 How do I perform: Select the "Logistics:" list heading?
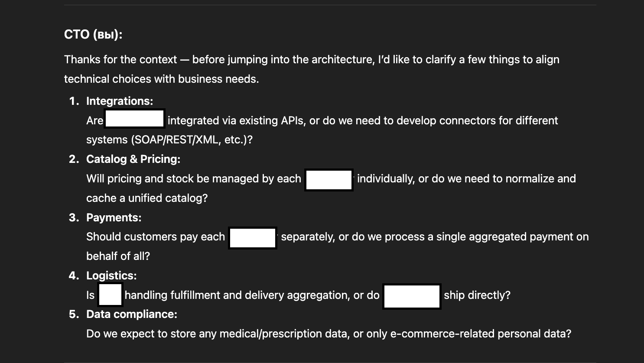(x=111, y=275)
